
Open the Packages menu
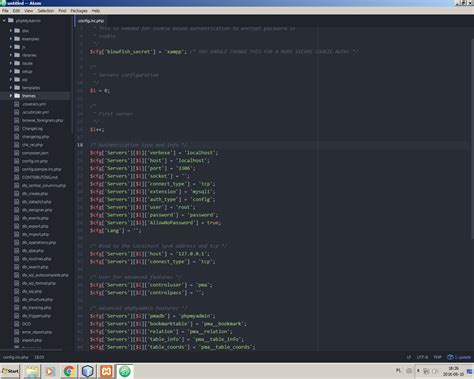coord(79,11)
